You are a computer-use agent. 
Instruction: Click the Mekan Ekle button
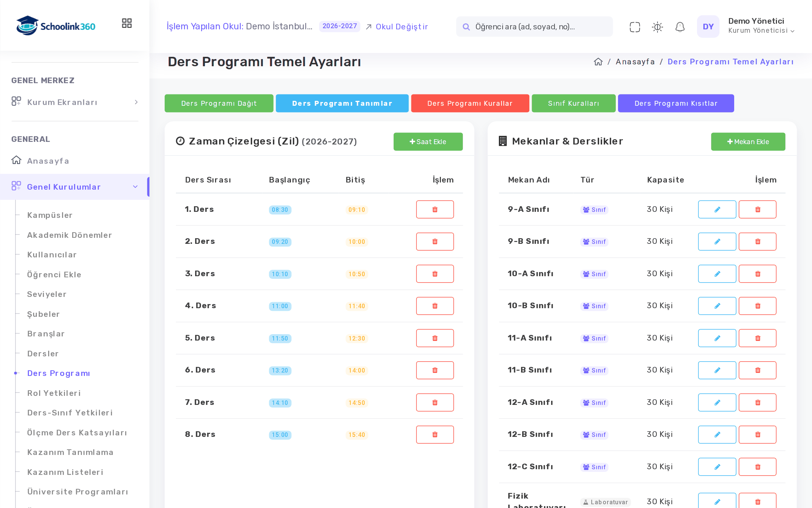(748, 142)
